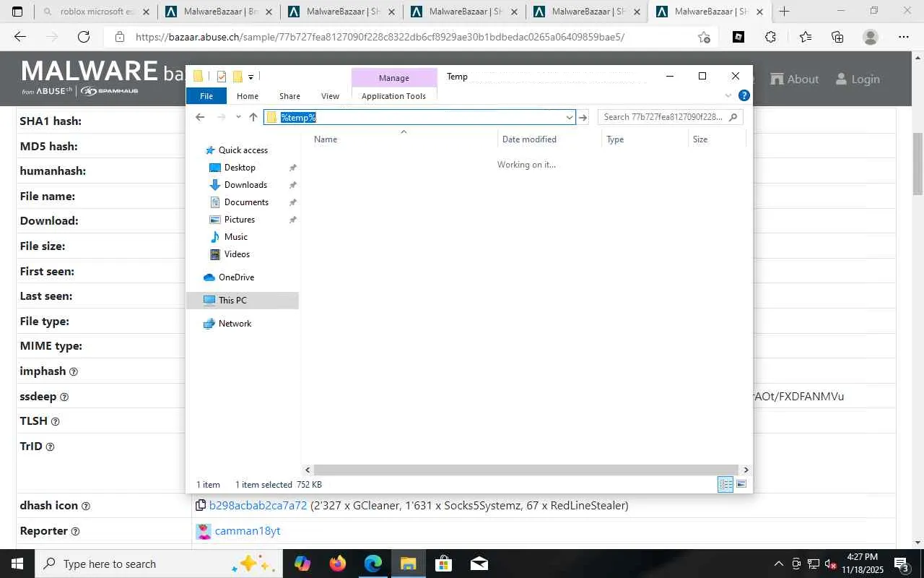Screen dimensions: 924x578
Task: Open camman18yt reporter link
Action: [248, 531]
